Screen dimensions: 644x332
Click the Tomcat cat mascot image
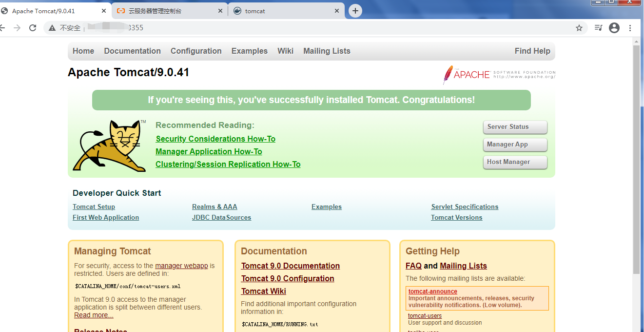(109, 145)
